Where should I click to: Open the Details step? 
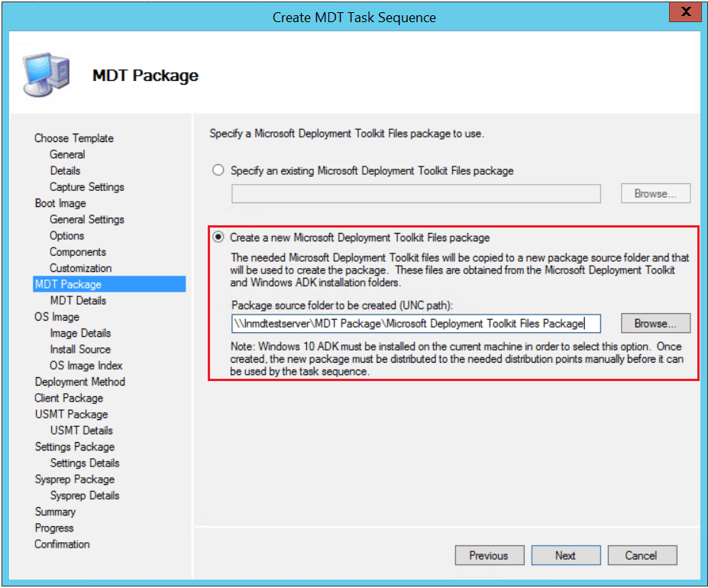66,171
